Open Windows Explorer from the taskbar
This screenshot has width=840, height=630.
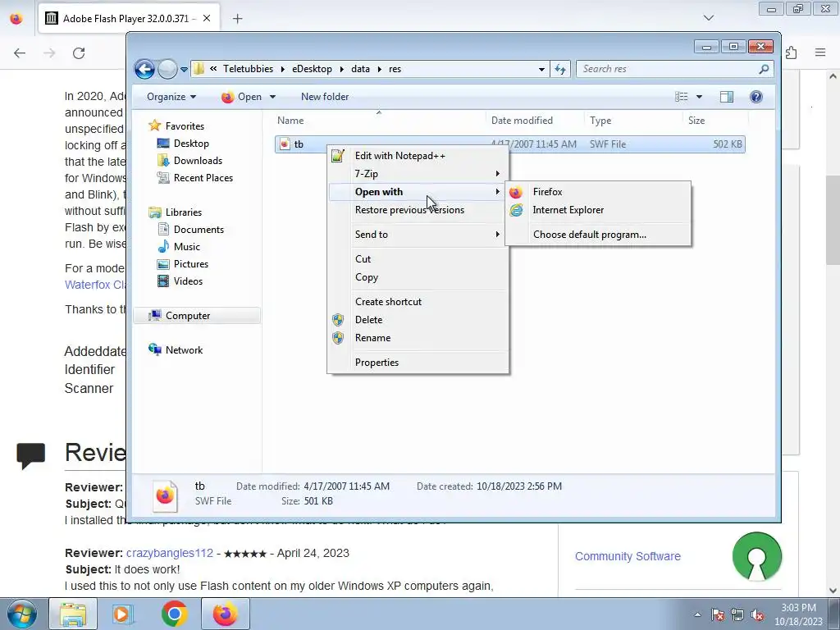73,614
